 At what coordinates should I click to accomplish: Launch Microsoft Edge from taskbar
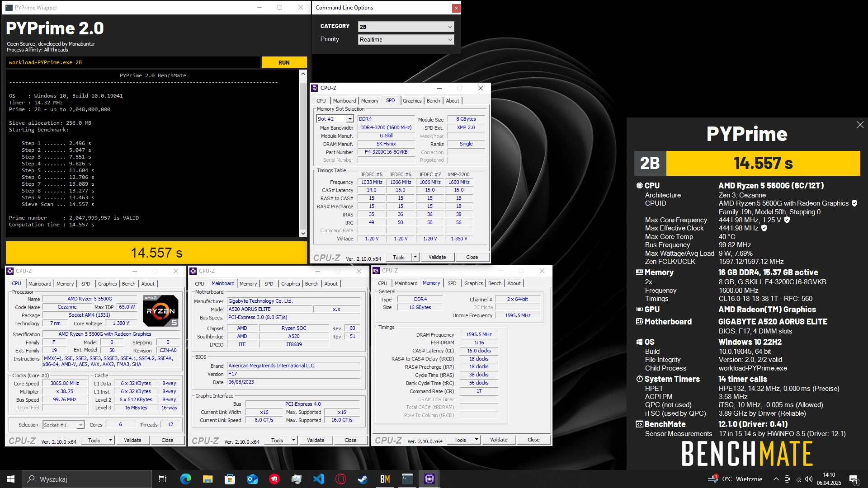coord(185,479)
